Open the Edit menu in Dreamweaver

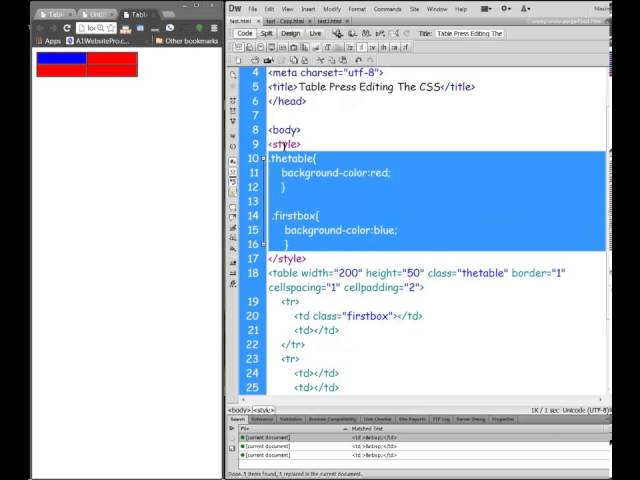pos(269,9)
